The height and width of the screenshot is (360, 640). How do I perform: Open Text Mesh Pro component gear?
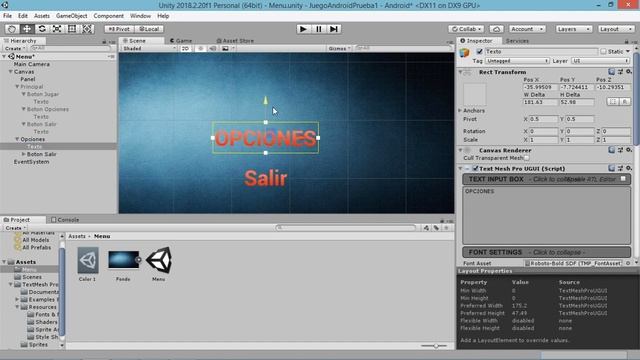629,168
